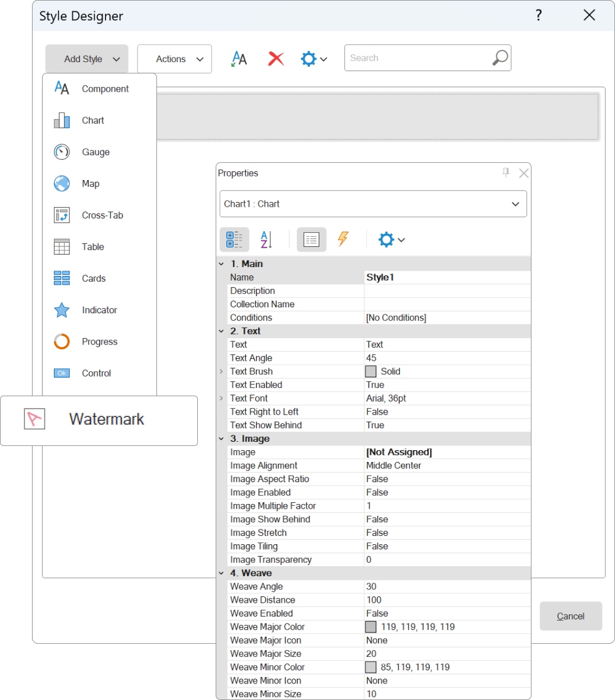Pin the Properties panel
615x700 pixels.
505,172
